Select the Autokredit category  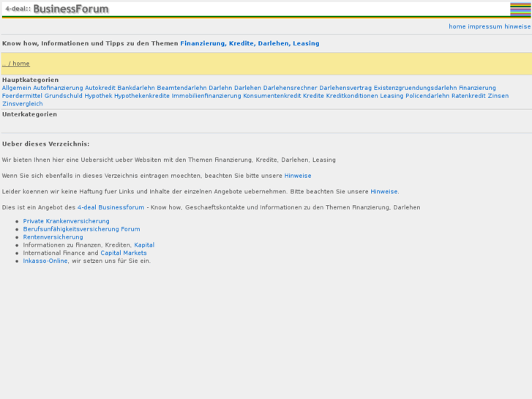click(100, 88)
